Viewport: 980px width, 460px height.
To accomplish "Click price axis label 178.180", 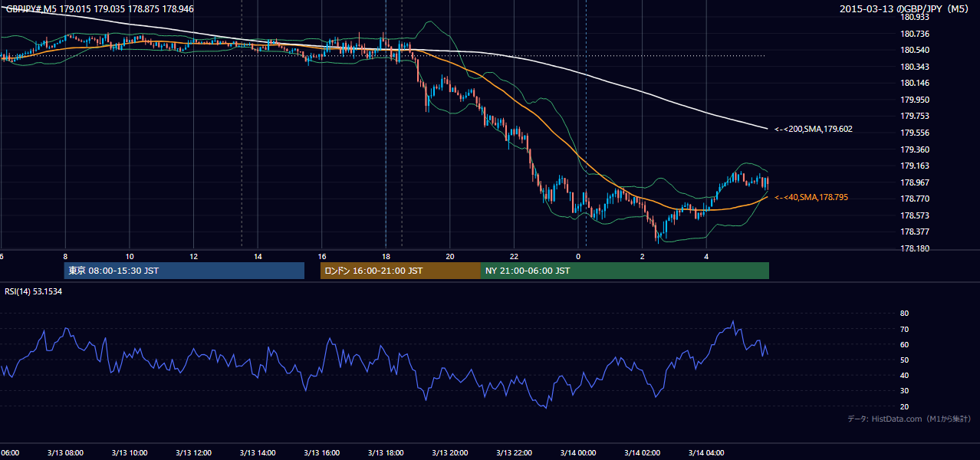I will [x=915, y=248].
